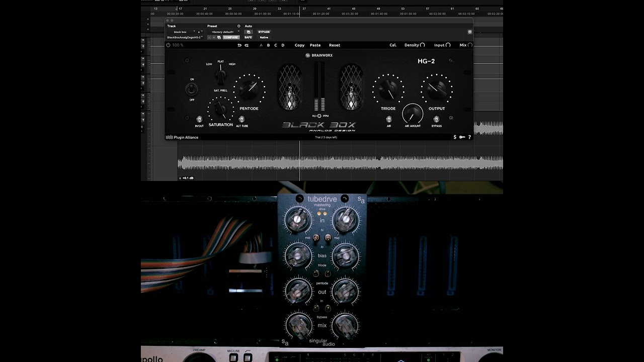Click the Native button
The image size is (644, 362).
pyautogui.click(x=264, y=37)
